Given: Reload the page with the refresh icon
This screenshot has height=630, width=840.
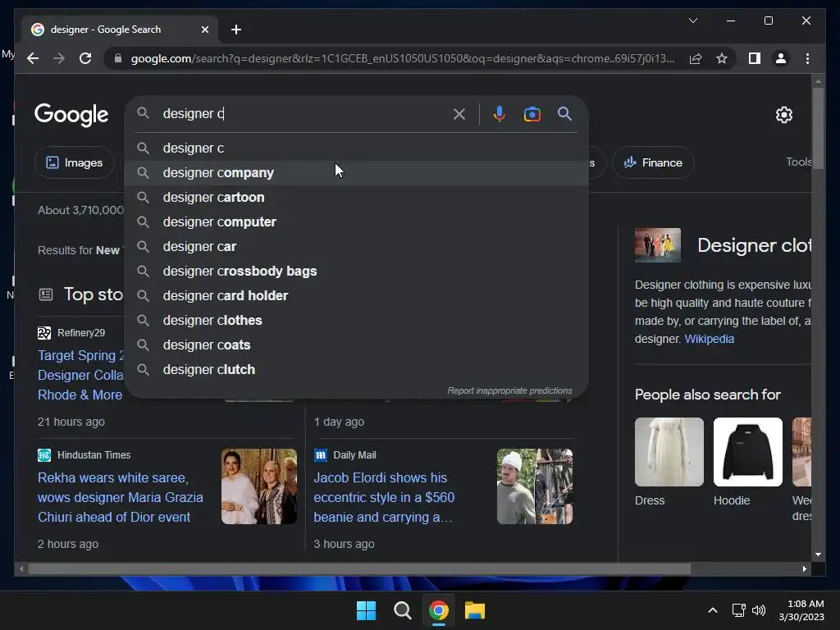Looking at the screenshot, I should coord(85,58).
